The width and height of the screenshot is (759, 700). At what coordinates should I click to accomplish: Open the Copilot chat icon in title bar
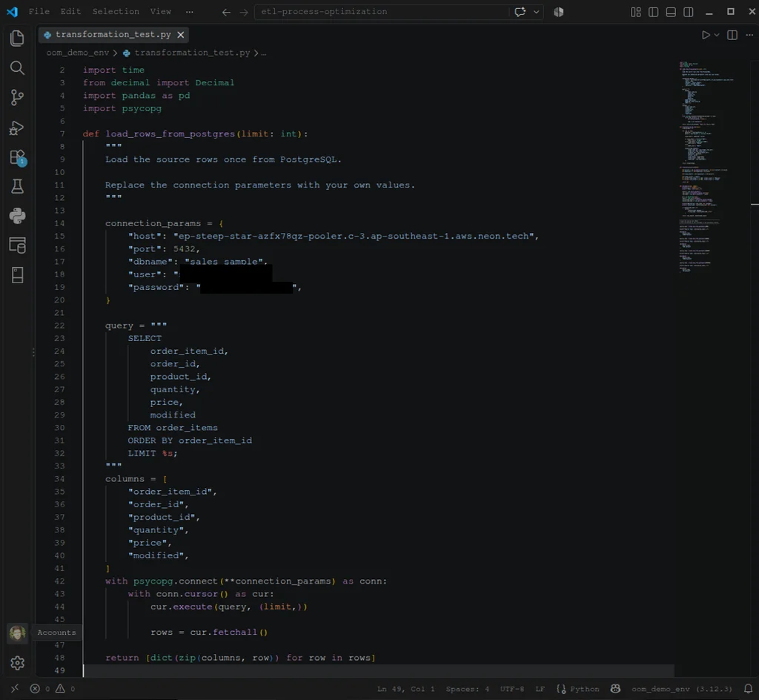pyautogui.click(x=520, y=12)
